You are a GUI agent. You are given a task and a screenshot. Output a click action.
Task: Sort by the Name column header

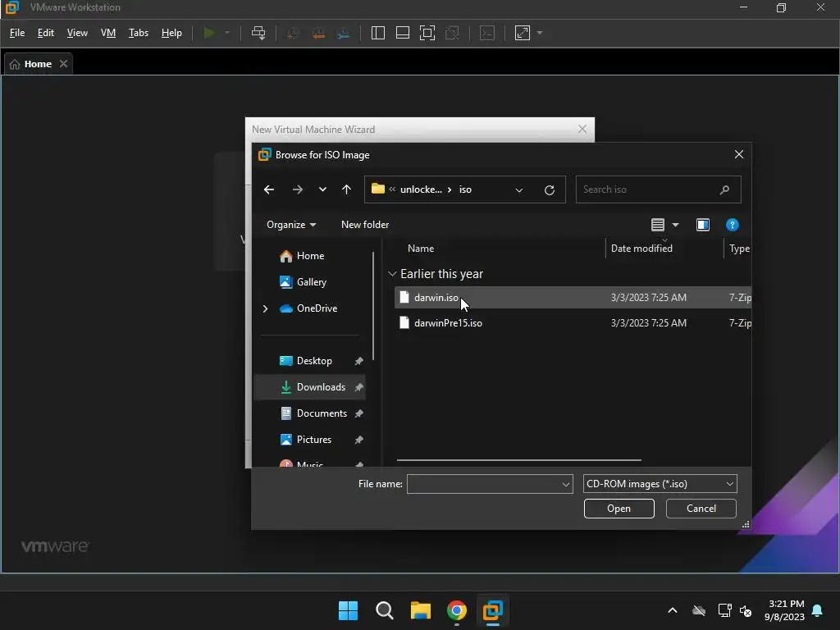tap(421, 249)
